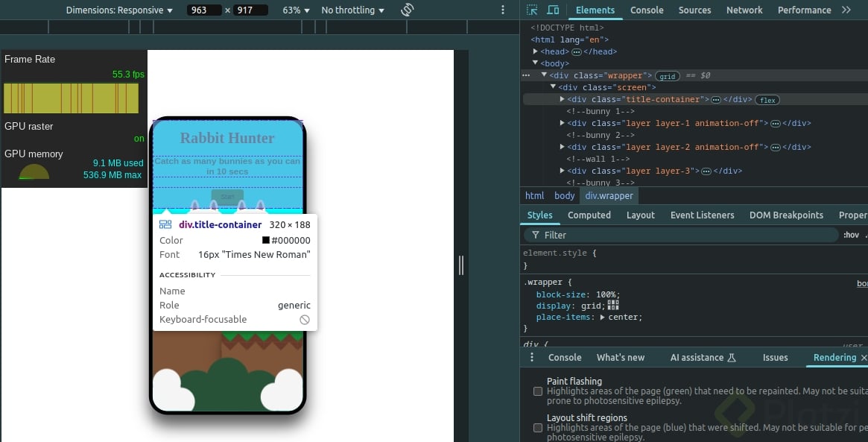Enable the Paint flashing checkbox

point(538,391)
